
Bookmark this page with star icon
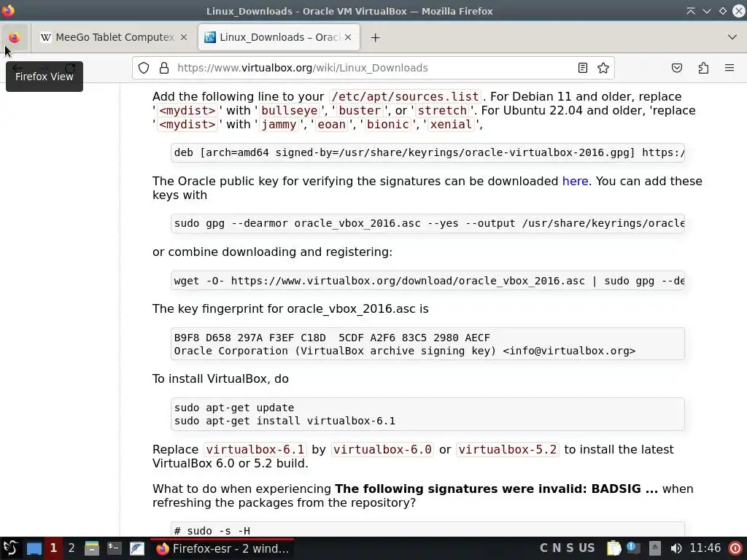603,68
